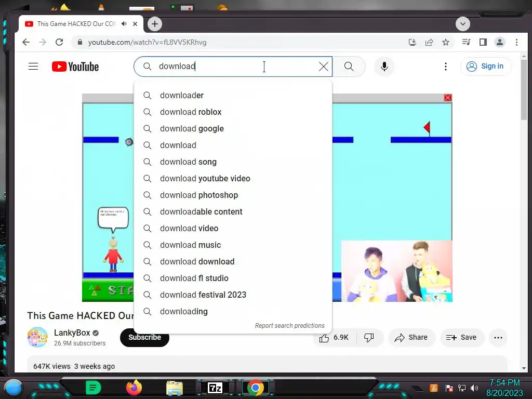Screen dimensions: 532x399
Task: Launch Firefox from taskbar
Action: [134, 388]
